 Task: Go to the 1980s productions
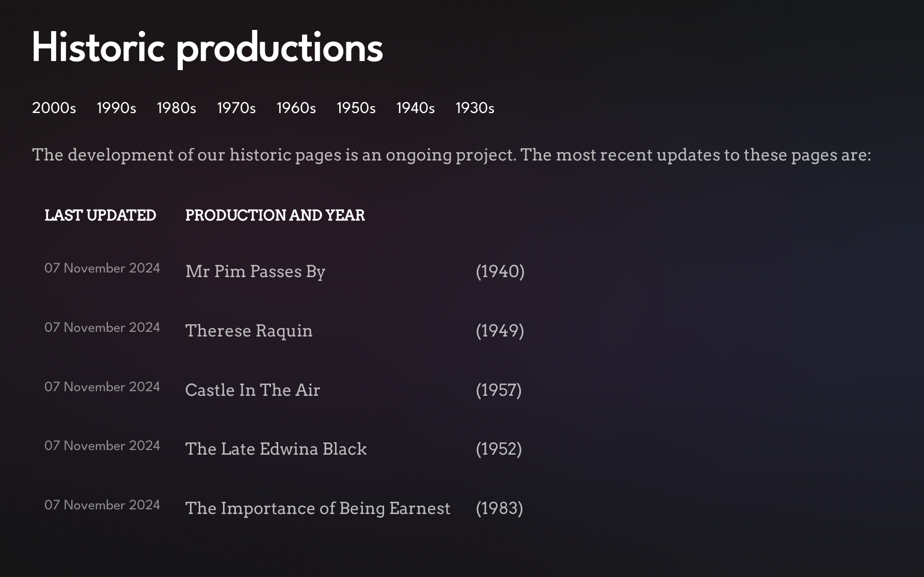pos(176,108)
